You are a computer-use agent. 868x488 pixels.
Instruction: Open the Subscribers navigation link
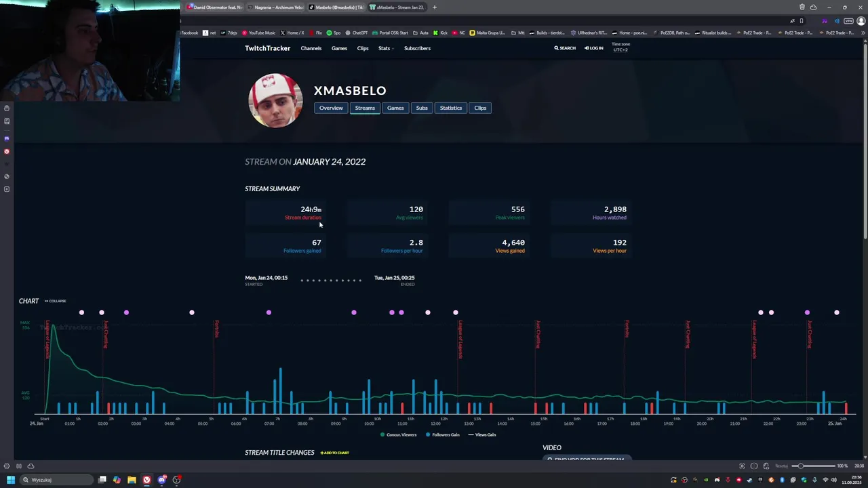[x=417, y=48]
